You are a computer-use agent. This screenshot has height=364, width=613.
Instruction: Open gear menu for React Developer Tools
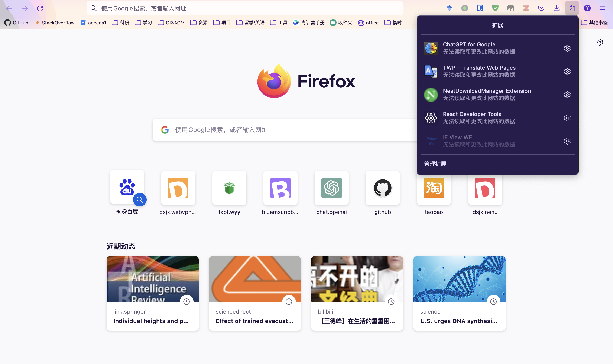tap(567, 118)
